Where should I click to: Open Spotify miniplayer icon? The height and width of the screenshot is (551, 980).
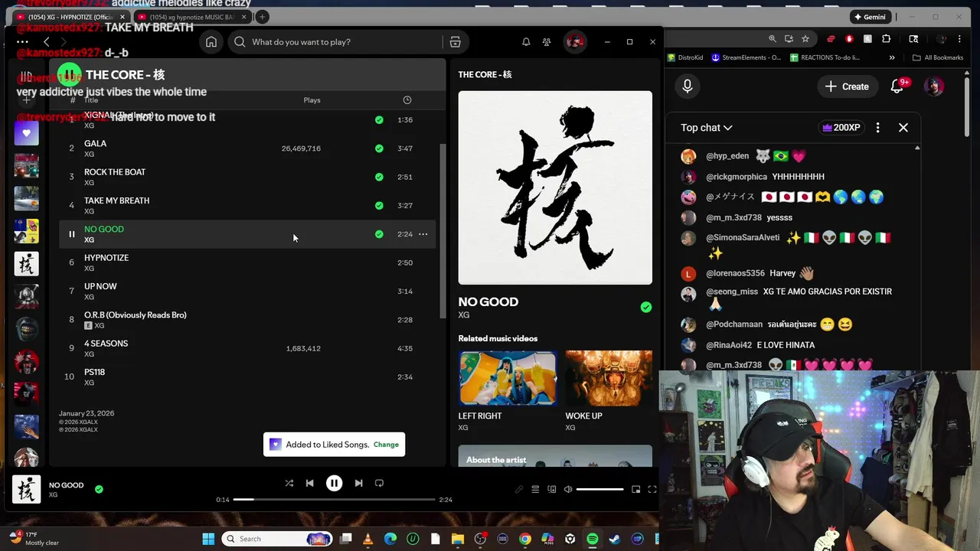click(635, 489)
